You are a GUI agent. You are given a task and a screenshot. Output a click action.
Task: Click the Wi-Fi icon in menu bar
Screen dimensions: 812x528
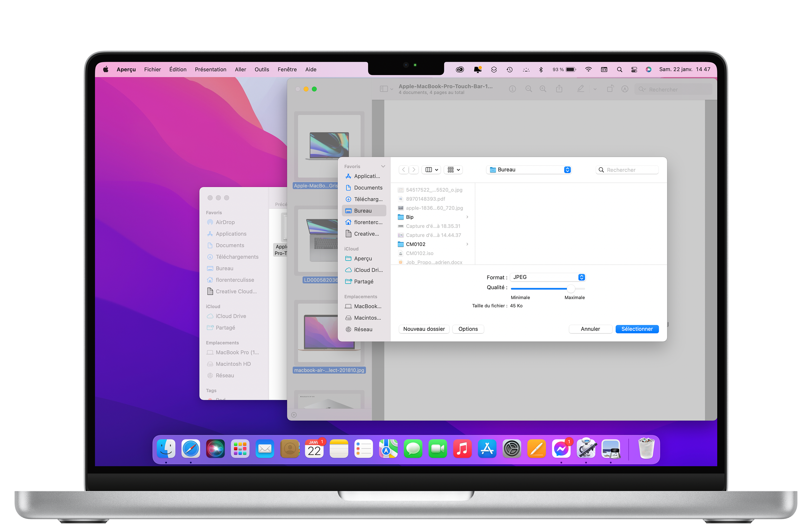coord(588,69)
